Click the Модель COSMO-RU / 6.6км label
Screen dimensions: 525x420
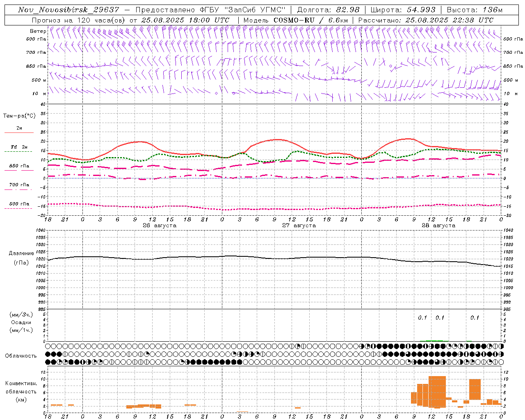[x=296, y=20]
